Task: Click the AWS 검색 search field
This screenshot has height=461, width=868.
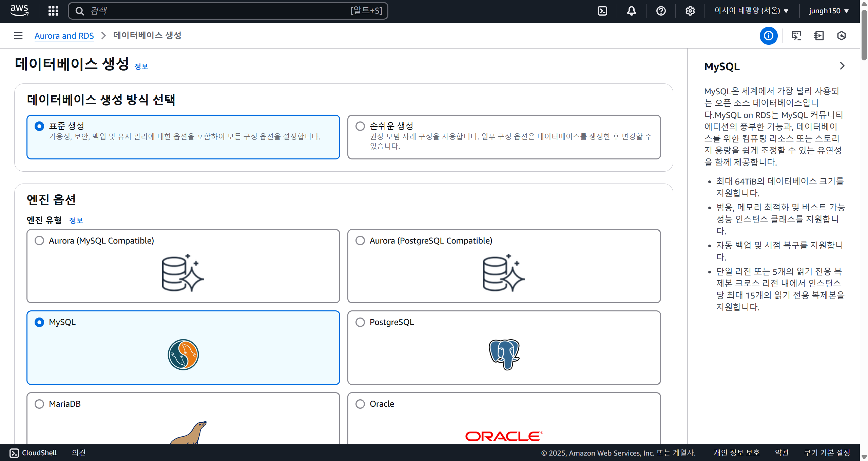Action: (217, 11)
